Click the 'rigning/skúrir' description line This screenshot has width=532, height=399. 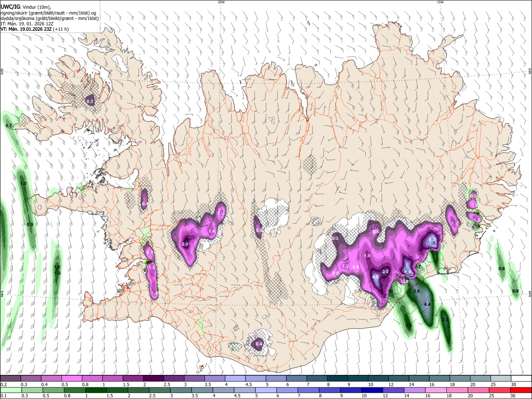(48, 12)
